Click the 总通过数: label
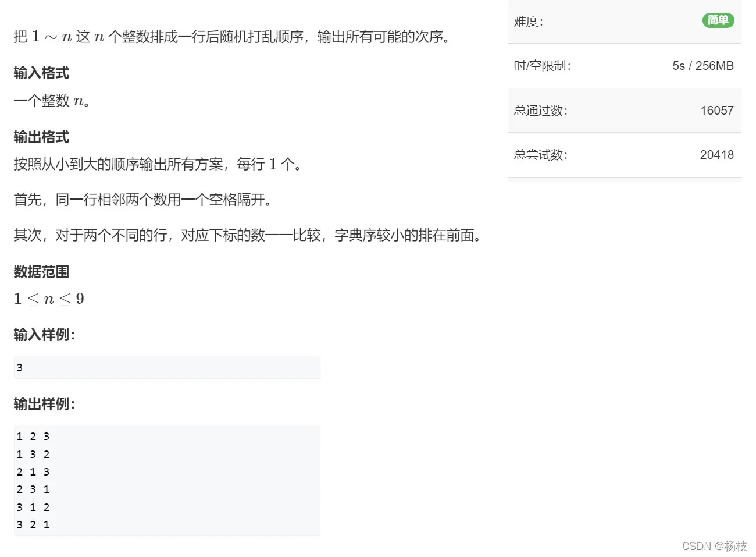 (x=541, y=111)
